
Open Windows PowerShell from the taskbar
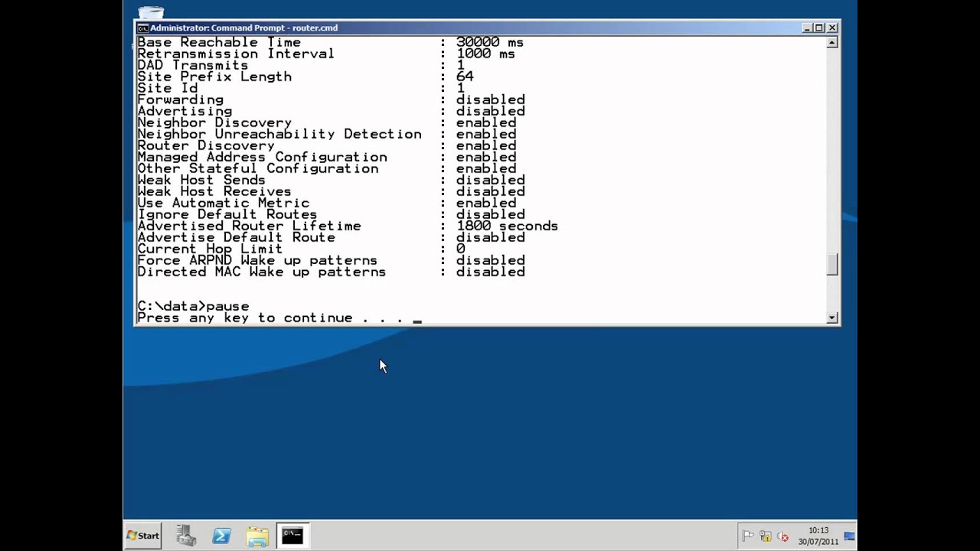coord(221,536)
